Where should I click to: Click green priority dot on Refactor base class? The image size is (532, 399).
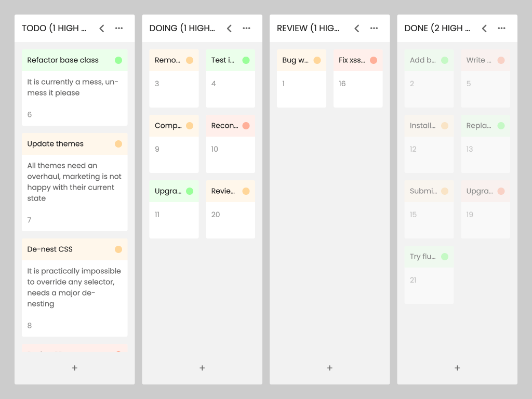118,60
